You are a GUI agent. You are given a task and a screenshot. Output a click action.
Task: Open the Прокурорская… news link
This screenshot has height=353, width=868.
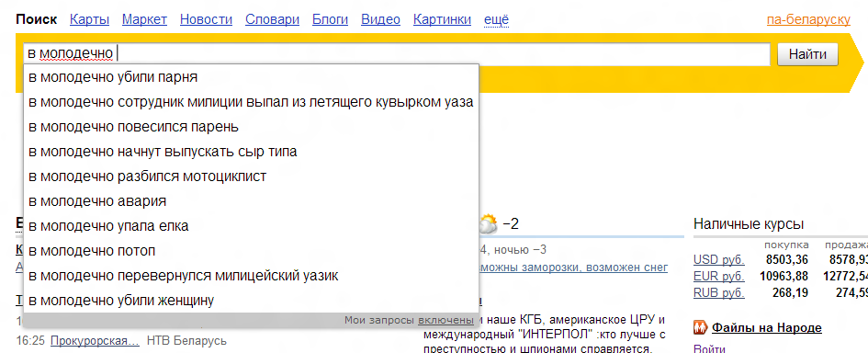(95, 340)
